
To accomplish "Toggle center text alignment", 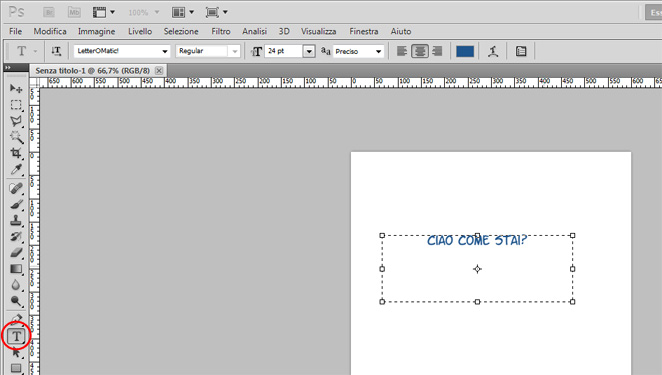I will click(x=420, y=52).
